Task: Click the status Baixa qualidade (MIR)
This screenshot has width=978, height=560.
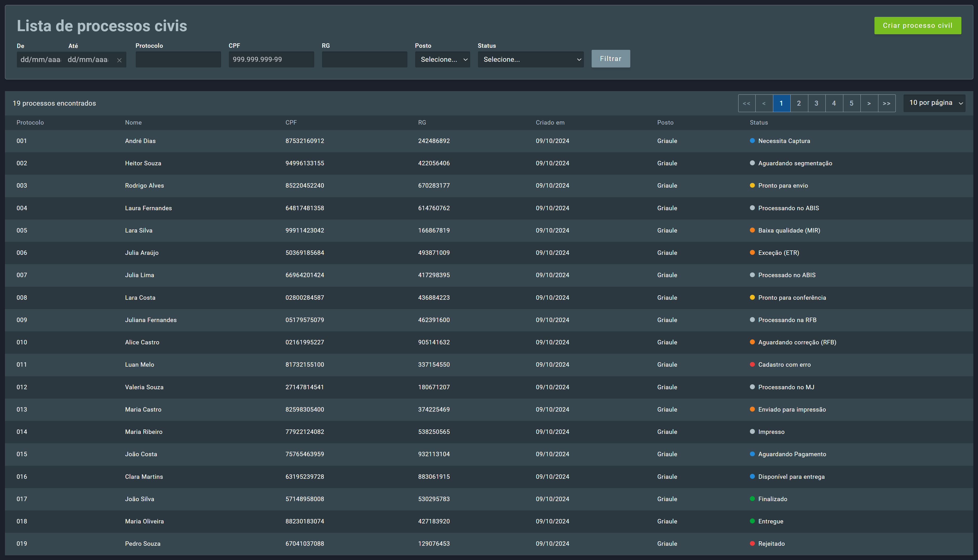Action: pos(789,230)
